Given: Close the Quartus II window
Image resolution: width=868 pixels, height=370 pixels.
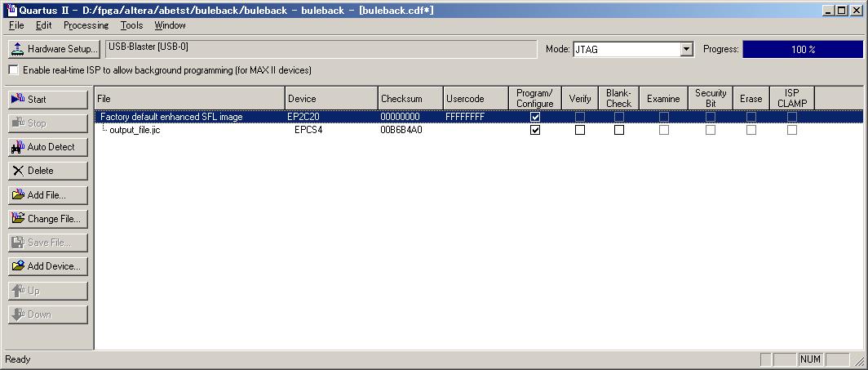Looking at the screenshot, I should click(856, 10).
